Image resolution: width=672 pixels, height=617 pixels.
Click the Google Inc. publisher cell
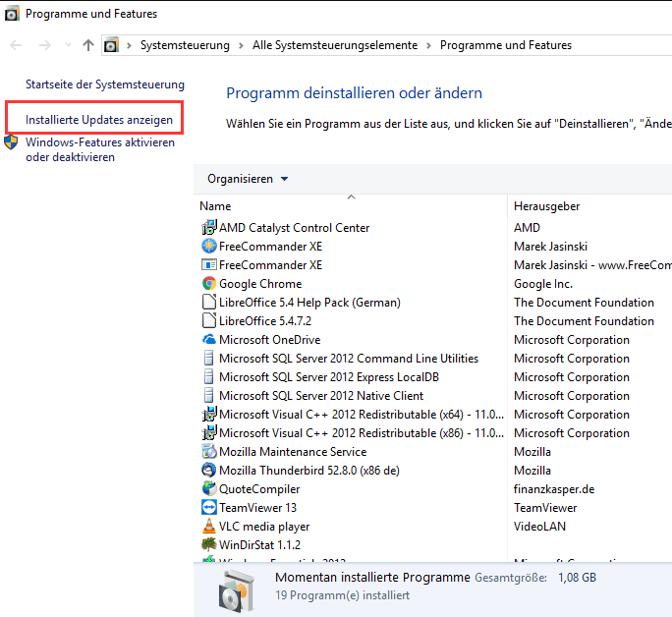tap(543, 284)
